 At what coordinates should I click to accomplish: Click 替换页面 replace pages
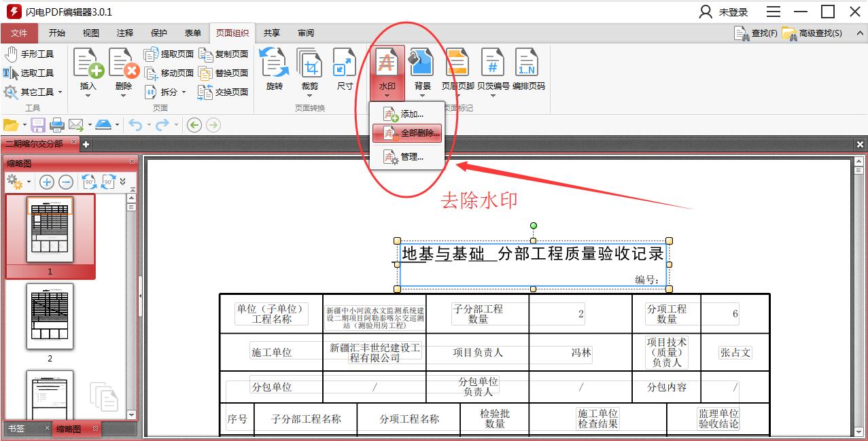(223, 73)
